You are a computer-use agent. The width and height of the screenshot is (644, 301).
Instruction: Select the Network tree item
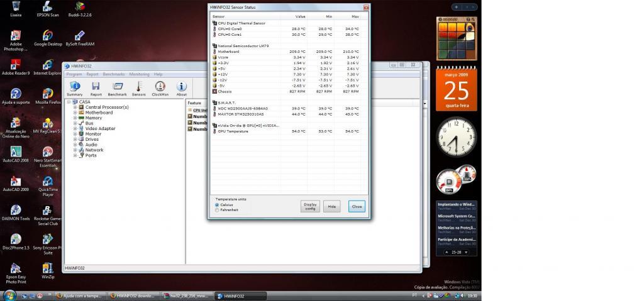point(94,150)
